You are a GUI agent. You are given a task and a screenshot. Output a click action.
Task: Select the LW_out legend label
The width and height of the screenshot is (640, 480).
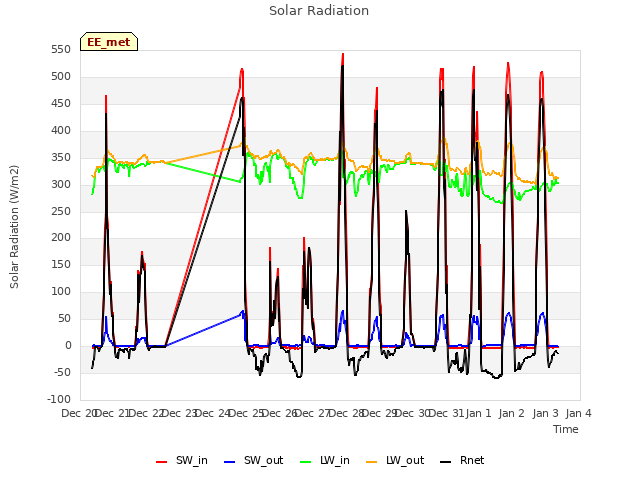pyautogui.click(x=405, y=460)
